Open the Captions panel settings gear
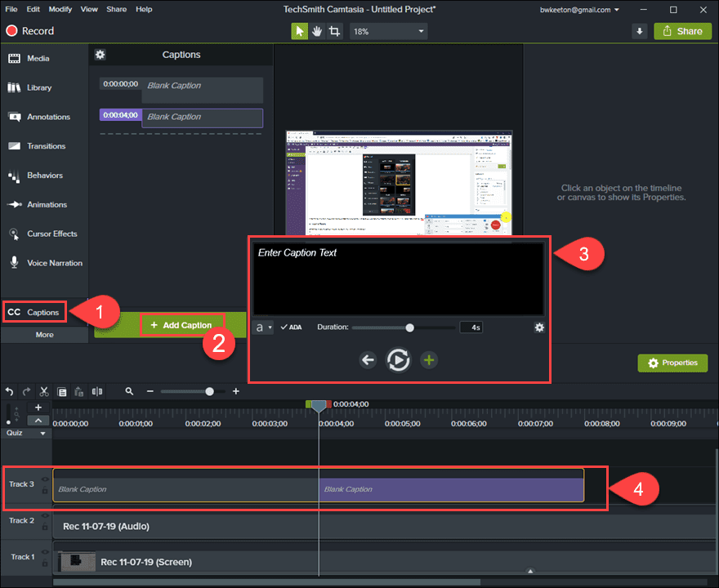 [99, 55]
